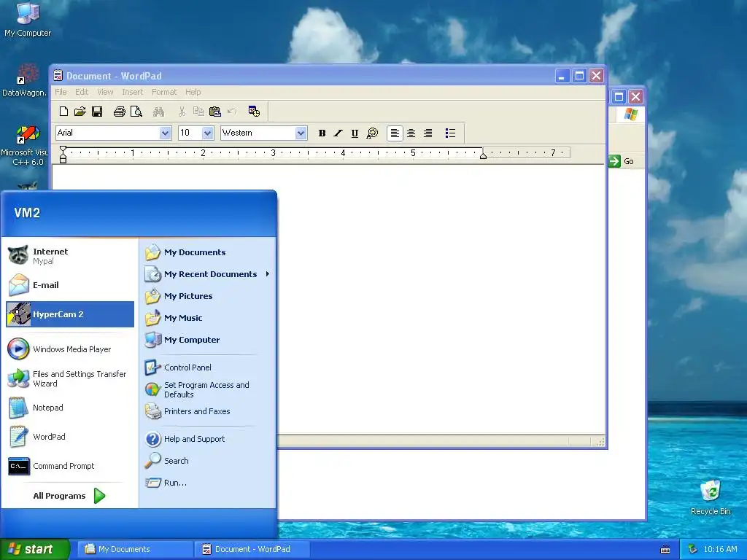Open Control Panel from Start menu
The image size is (747, 560).
tap(208, 367)
